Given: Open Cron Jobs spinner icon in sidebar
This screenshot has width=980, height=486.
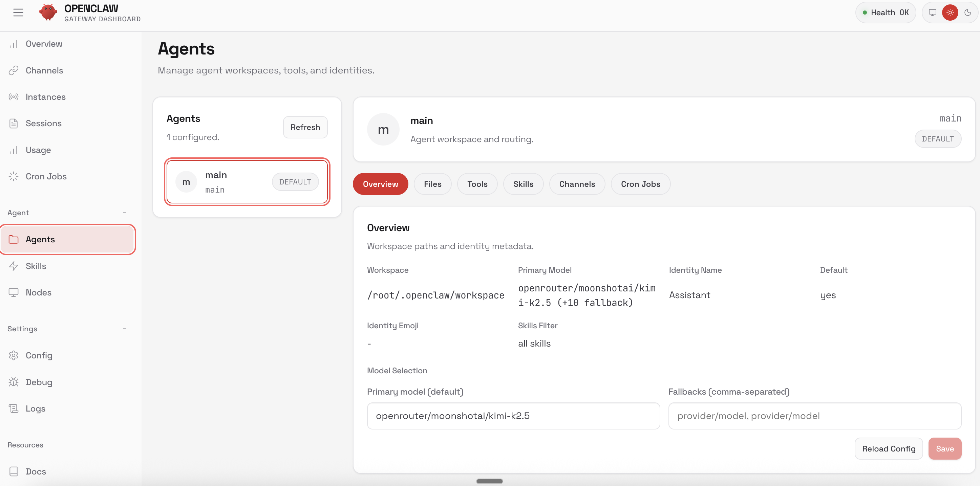Looking at the screenshot, I should click(x=14, y=176).
